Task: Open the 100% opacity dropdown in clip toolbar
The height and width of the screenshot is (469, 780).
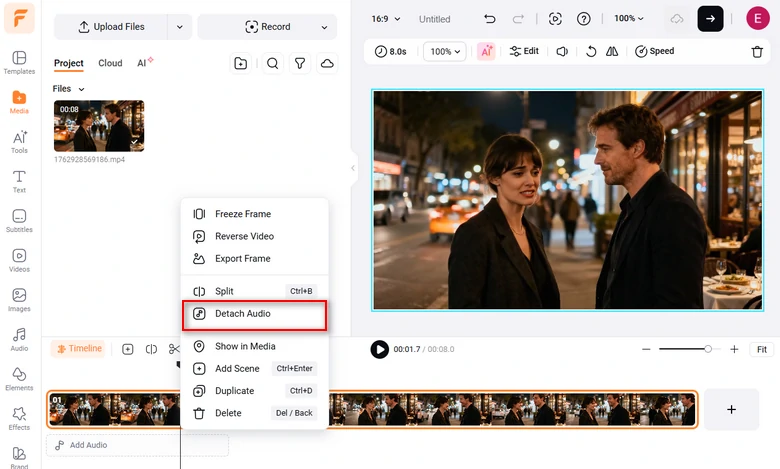Action: click(x=445, y=51)
